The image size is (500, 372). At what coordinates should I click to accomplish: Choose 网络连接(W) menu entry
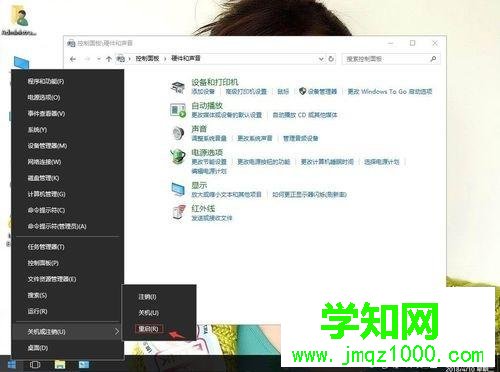click(x=44, y=162)
